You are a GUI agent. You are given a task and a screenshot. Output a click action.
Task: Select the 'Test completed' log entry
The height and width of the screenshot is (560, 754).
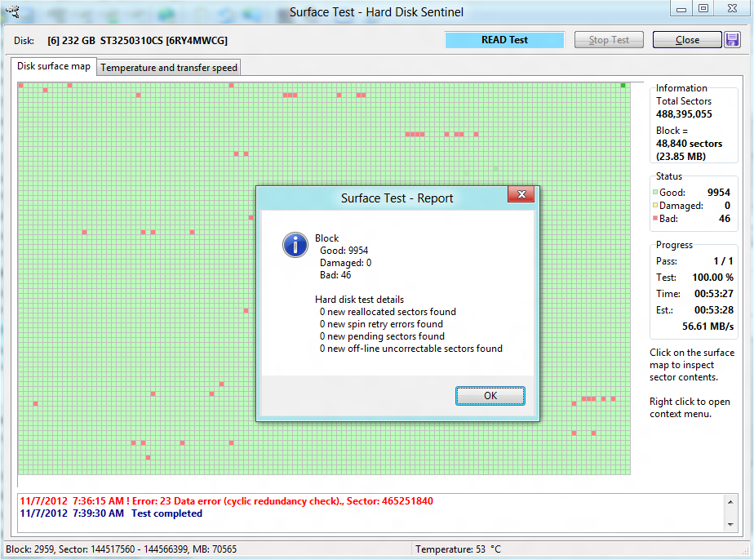tap(111, 513)
